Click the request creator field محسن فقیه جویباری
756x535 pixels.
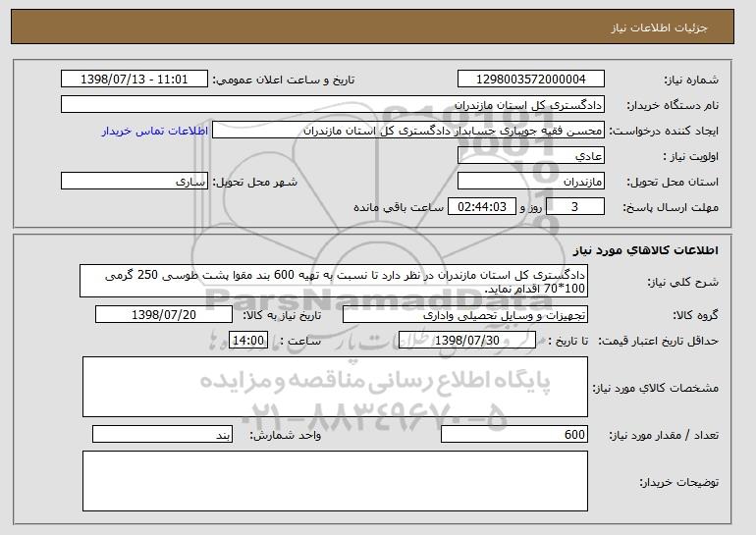point(408,131)
